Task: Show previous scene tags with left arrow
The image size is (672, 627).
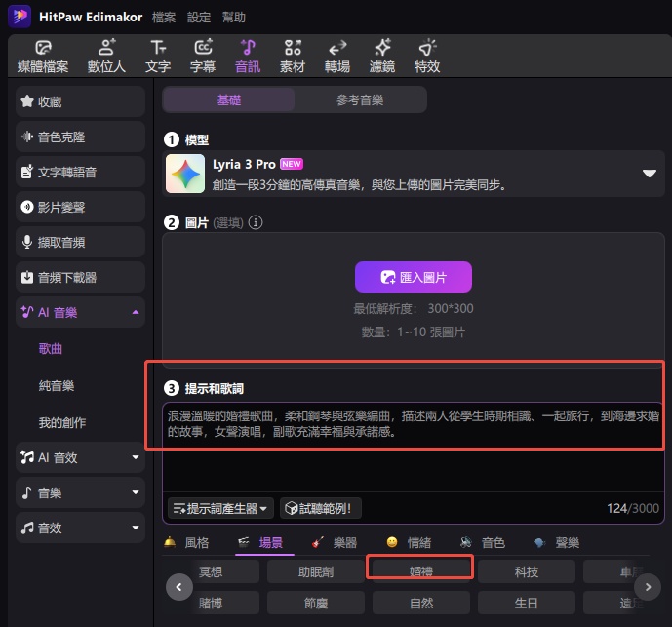Action: coord(179,587)
